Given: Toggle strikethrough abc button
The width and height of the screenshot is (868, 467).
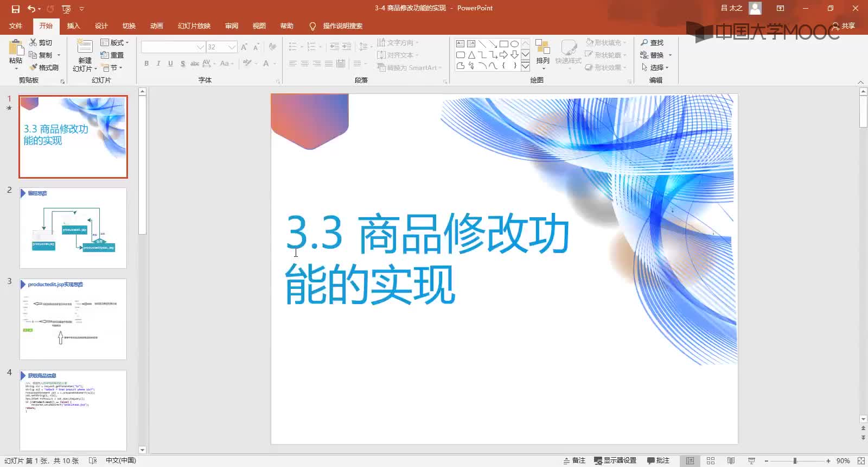Looking at the screenshot, I should 195,64.
